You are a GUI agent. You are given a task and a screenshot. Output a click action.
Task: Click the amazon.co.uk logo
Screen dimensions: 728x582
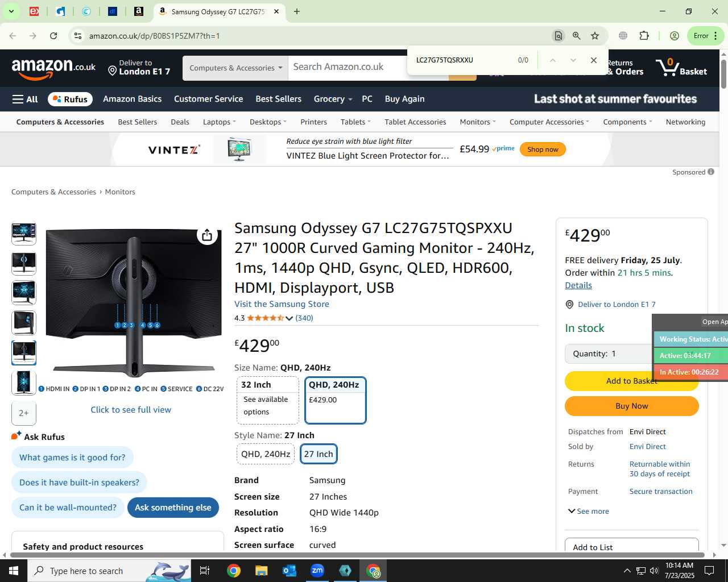(53, 68)
